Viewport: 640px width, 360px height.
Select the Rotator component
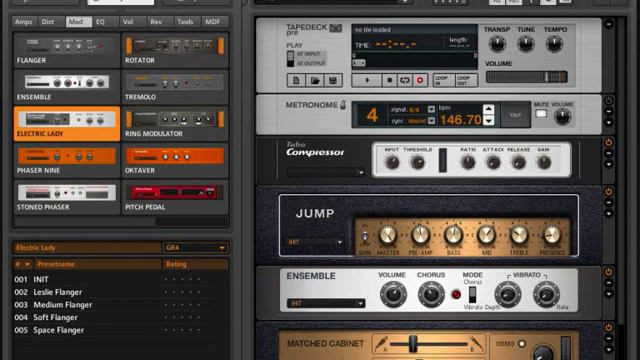[x=175, y=50]
